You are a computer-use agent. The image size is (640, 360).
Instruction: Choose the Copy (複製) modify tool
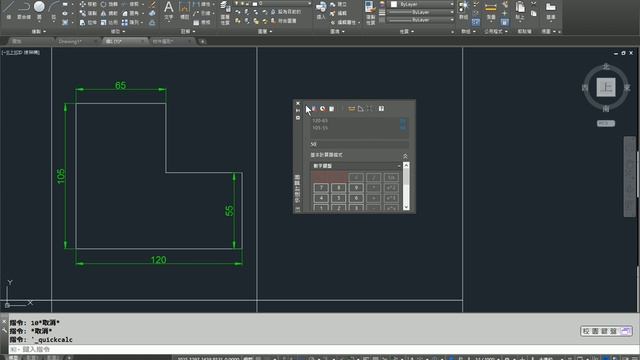click(88, 13)
